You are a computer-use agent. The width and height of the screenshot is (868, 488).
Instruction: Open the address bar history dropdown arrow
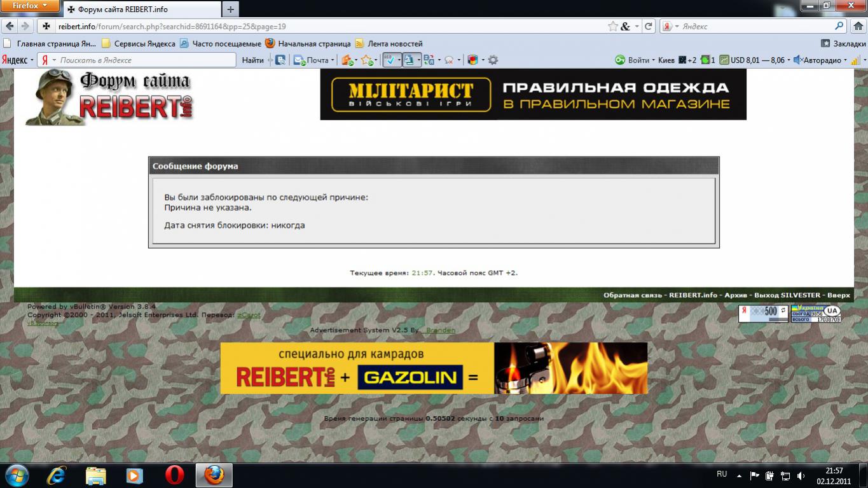tap(637, 27)
